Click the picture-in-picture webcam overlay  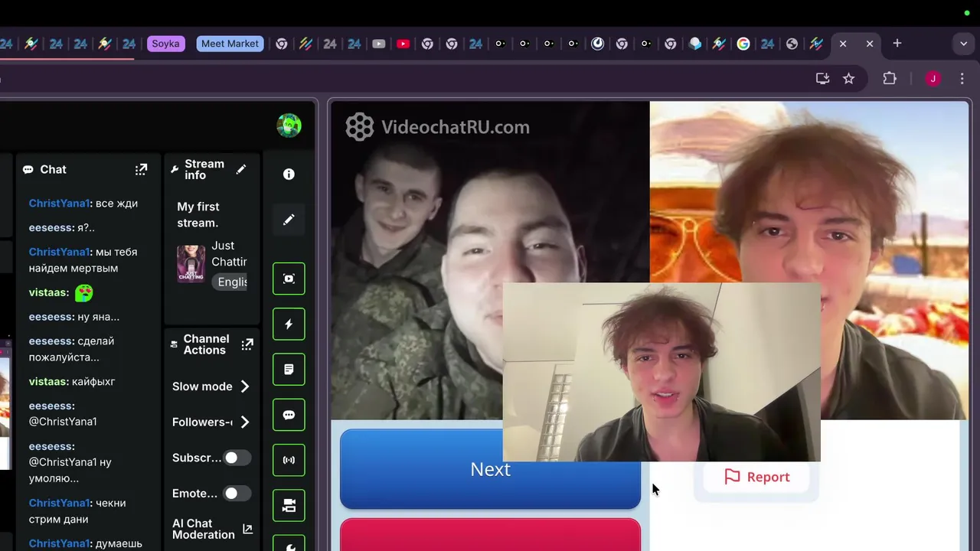coord(661,373)
